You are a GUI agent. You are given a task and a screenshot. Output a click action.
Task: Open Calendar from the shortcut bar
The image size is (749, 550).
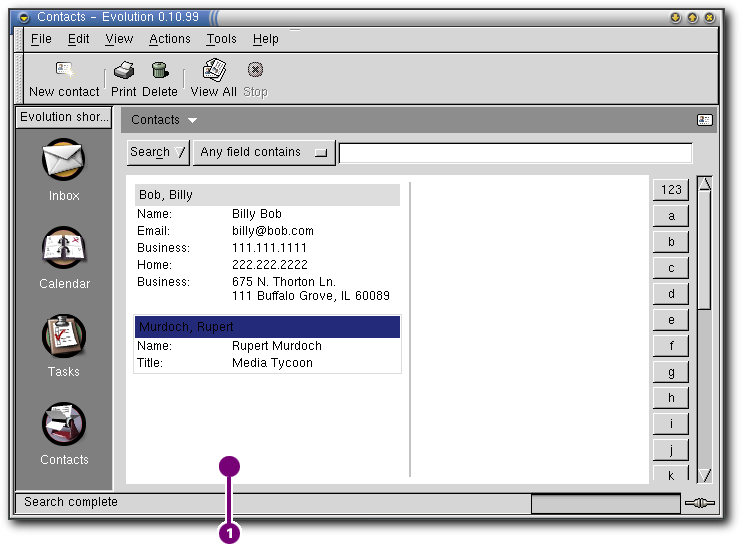(x=64, y=248)
